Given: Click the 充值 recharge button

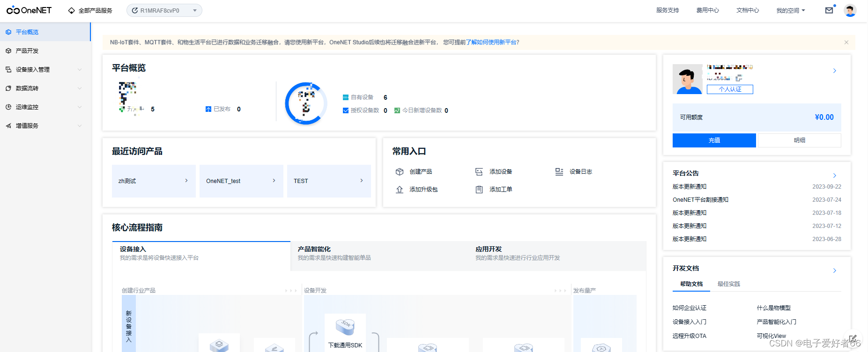Looking at the screenshot, I should click(714, 140).
